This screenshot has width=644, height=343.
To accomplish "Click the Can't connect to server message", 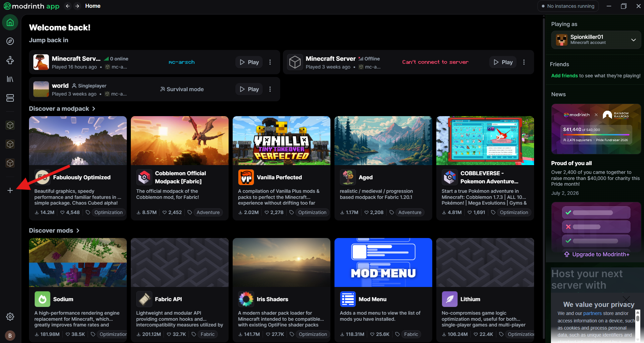I will (x=435, y=62).
